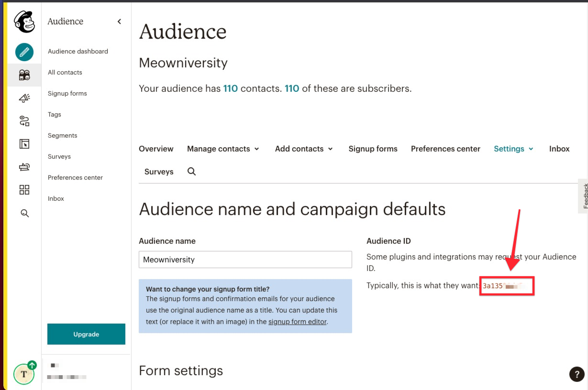Follow the signup form editor link
The image size is (588, 390).
tap(298, 322)
